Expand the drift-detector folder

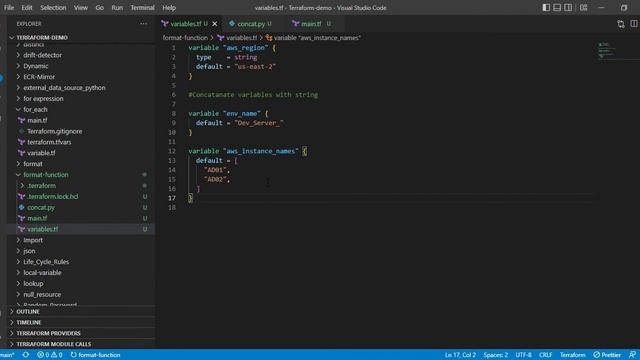coord(42,55)
